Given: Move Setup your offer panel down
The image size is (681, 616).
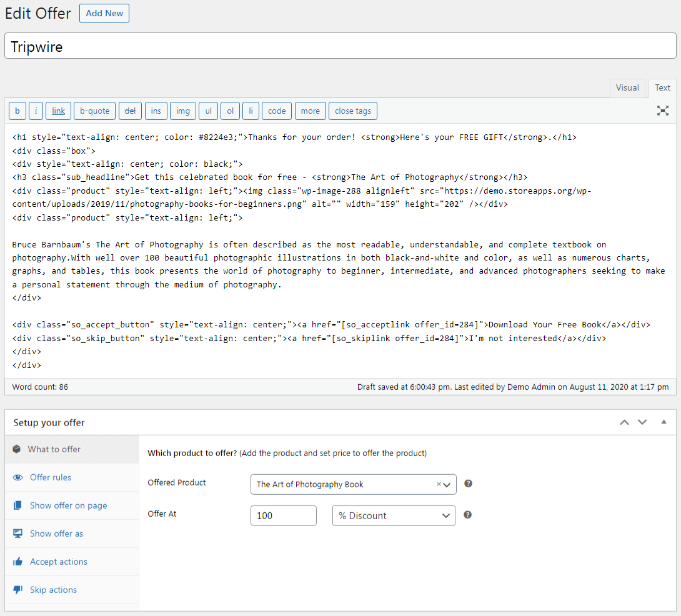Looking at the screenshot, I should tap(642, 422).
